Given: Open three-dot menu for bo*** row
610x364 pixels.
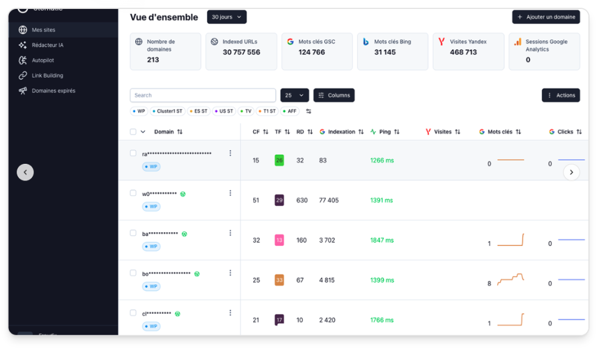Looking at the screenshot, I should (x=231, y=273).
